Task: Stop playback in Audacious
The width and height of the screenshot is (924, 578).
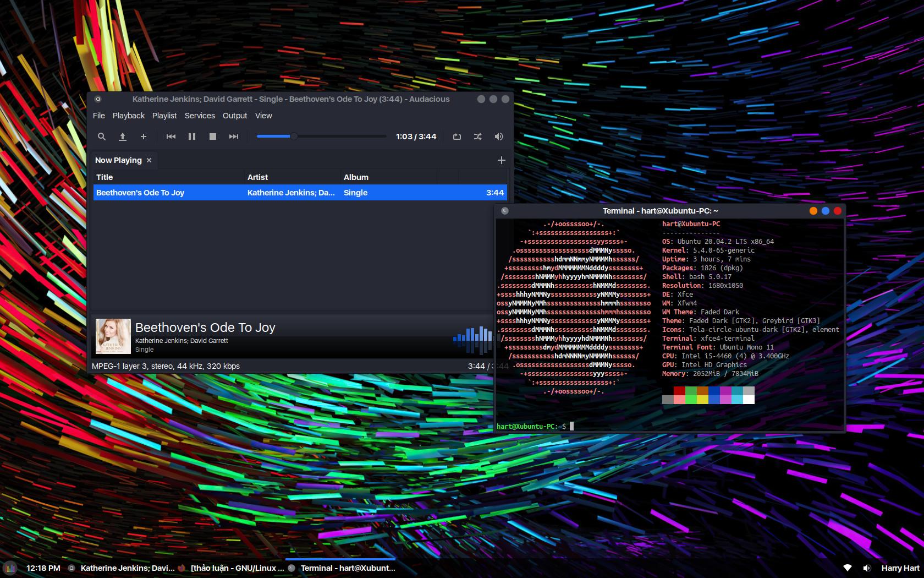Action: pyautogui.click(x=213, y=137)
